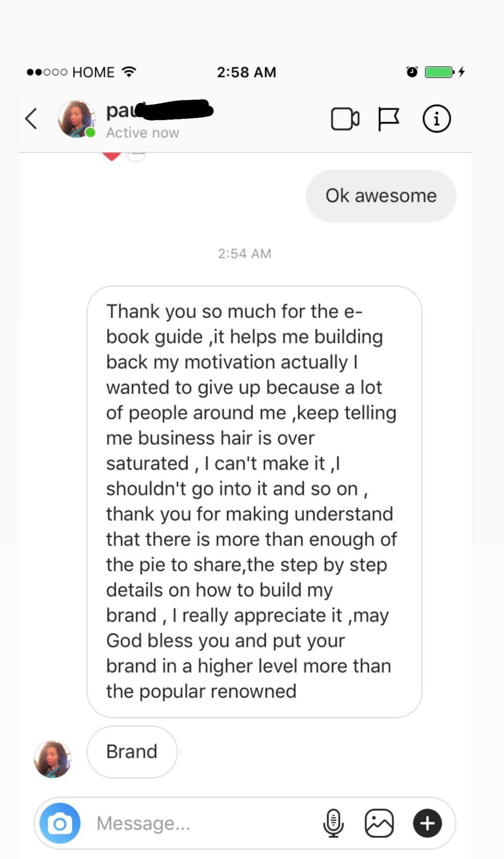Start a video call

click(x=345, y=119)
